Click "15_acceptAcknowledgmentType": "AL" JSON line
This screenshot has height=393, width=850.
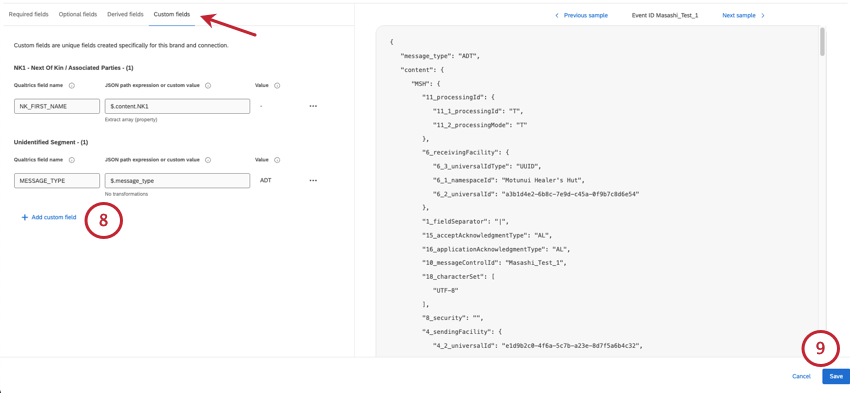487,235
